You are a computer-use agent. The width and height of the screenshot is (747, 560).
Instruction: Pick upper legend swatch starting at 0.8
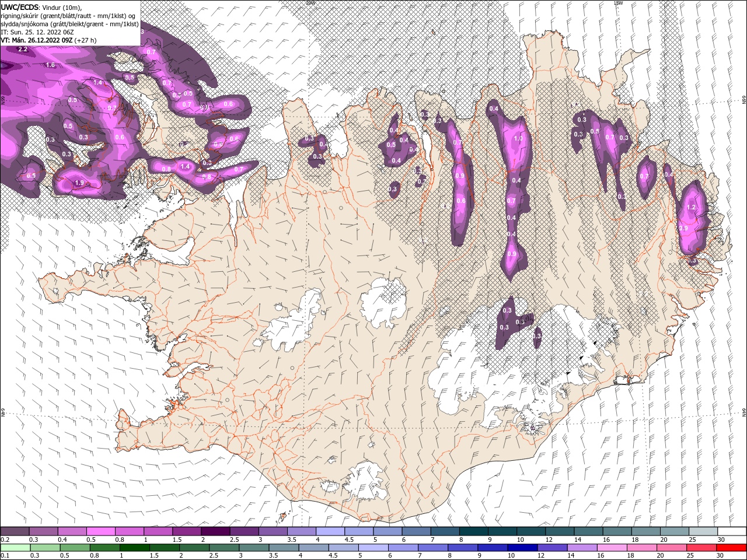[x=129, y=531]
